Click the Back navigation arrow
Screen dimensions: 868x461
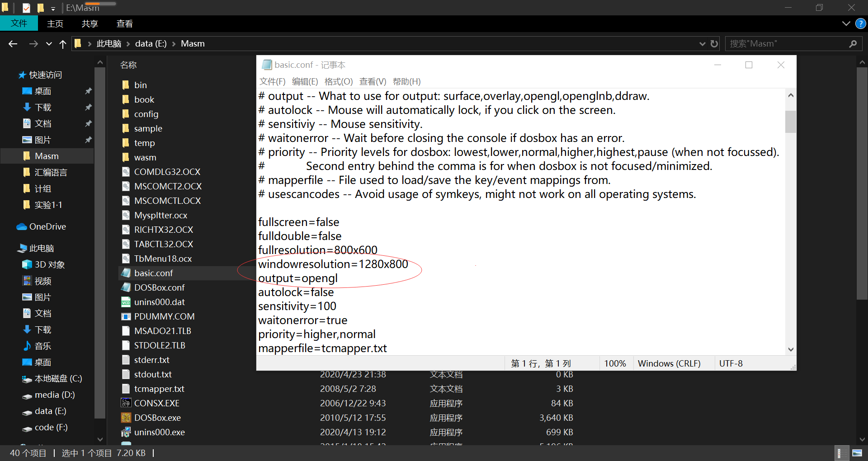coord(13,43)
